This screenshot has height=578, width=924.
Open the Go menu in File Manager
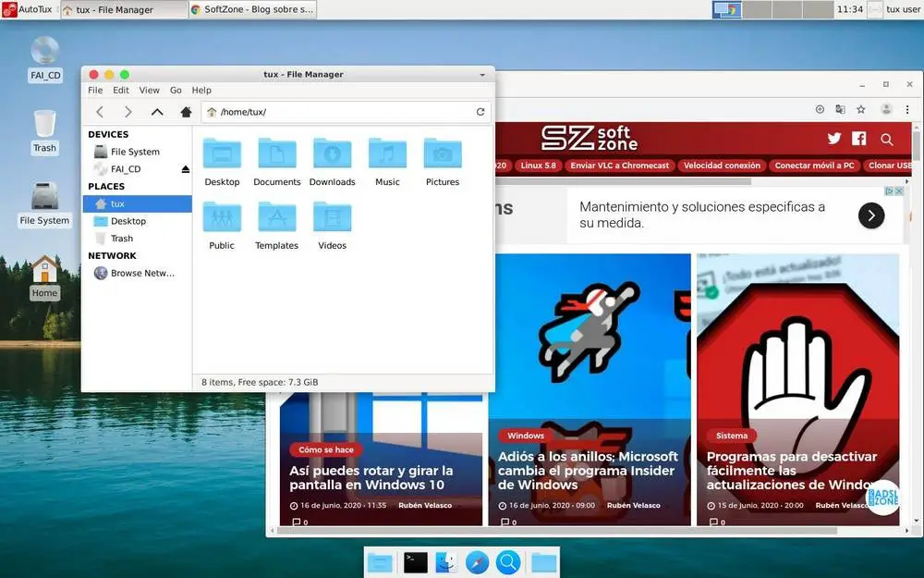pyautogui.click(x=176, y=91)
